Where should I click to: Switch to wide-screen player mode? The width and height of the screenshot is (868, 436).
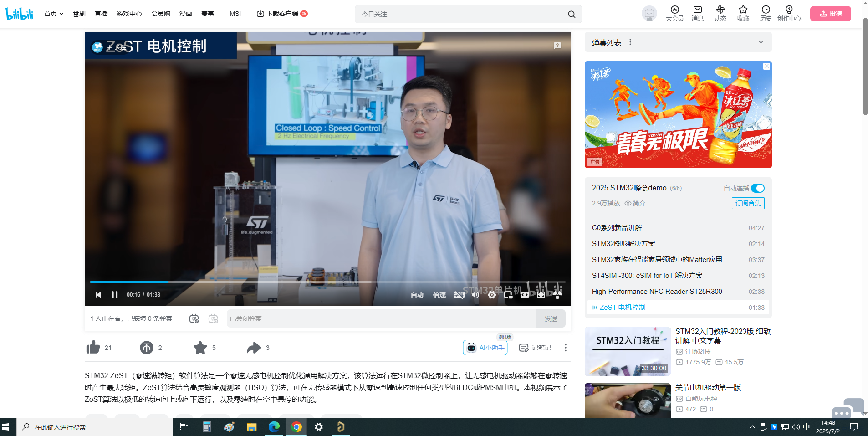click(x=525, y=295)
